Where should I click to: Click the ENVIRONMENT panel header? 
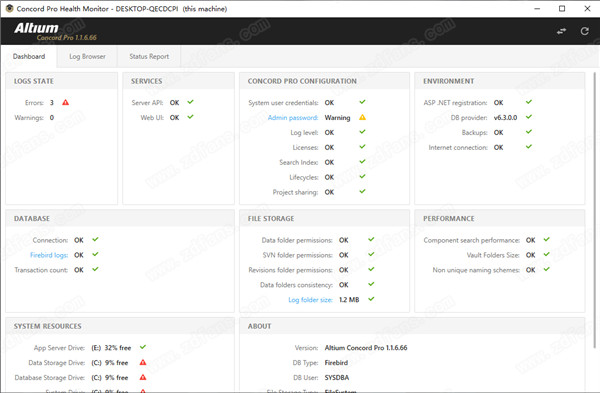click(x=500, y=81)
